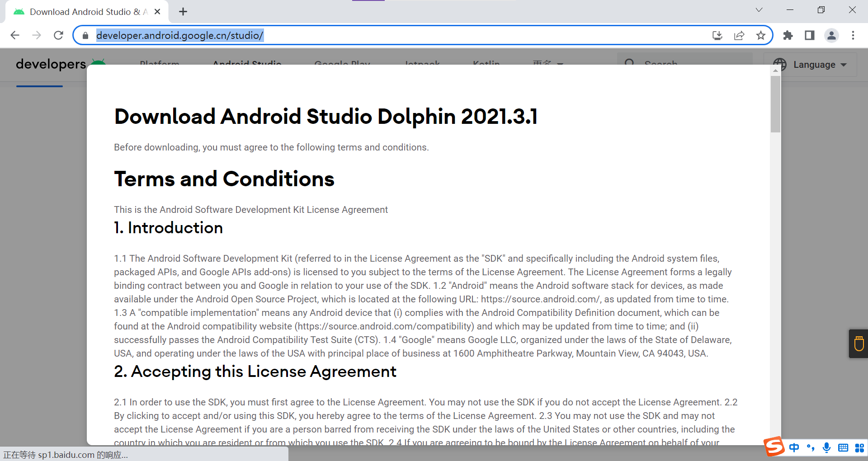Click the https://source.android.com/ URL text
Viewport: 868px width, 461px height.
pyautogui.click(x=540, y=299)
